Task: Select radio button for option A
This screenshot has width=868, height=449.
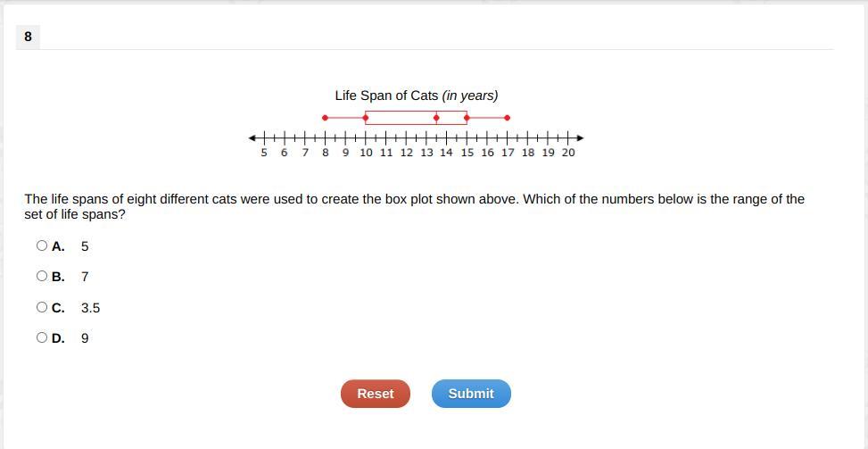Action: coord(42,245)
